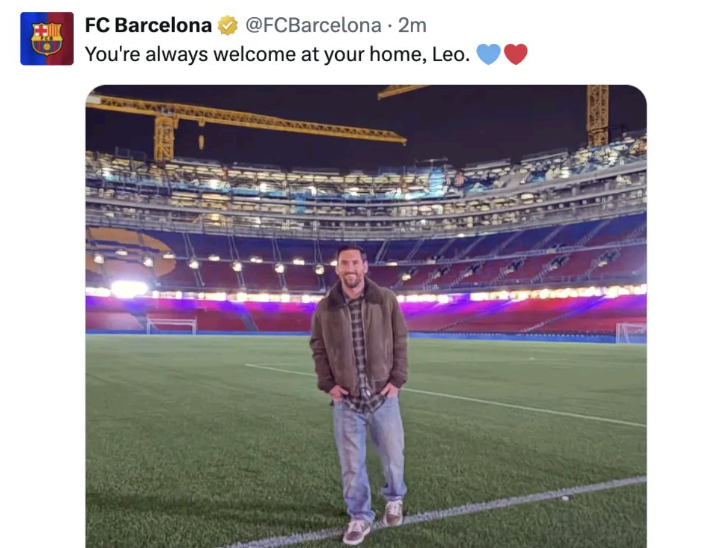Click the word "home" in the tweet

397,55
